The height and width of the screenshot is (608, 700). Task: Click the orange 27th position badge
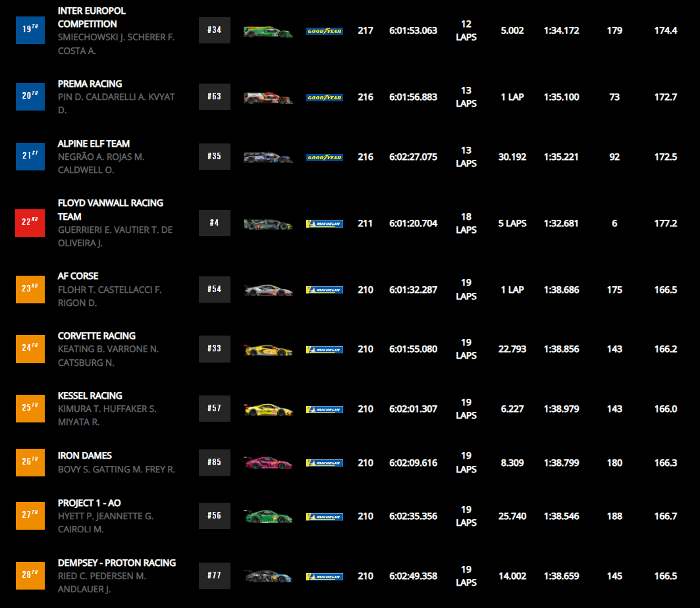(30, 516)
